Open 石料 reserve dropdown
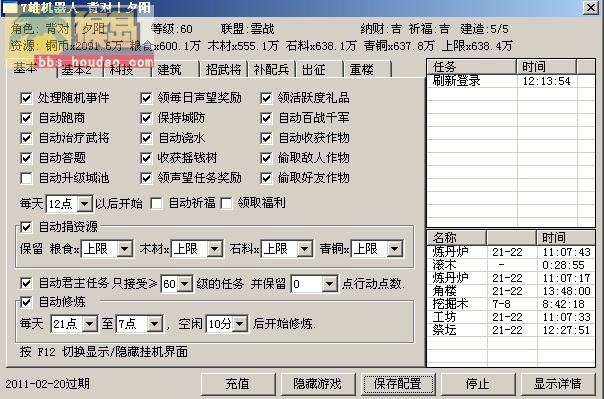This screenshot has height=399, width=604. click(305, 249)
